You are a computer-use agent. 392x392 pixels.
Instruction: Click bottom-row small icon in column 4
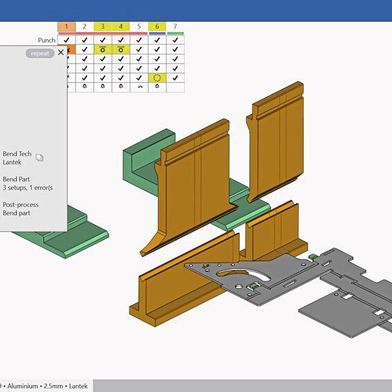tap(121, 86)
